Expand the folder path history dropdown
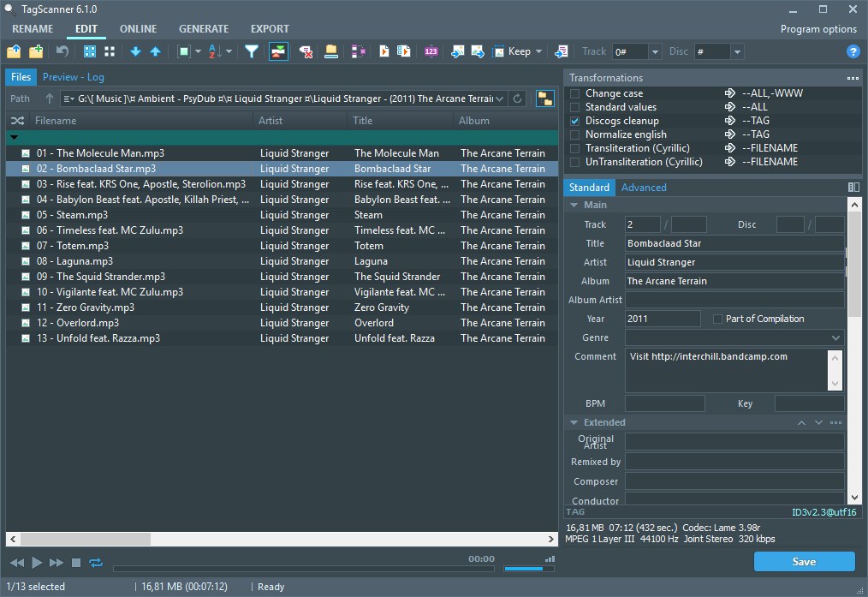 click(499, 99)
